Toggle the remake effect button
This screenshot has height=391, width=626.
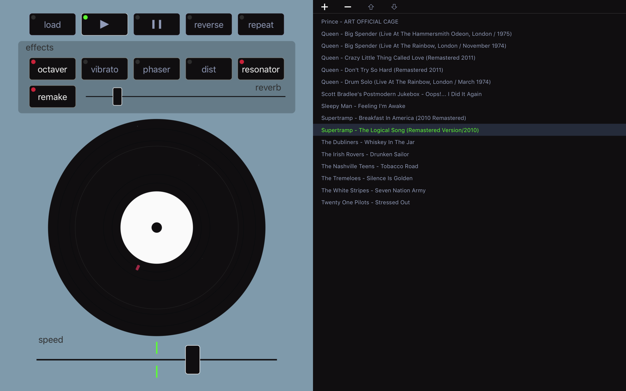click(52, 97)
